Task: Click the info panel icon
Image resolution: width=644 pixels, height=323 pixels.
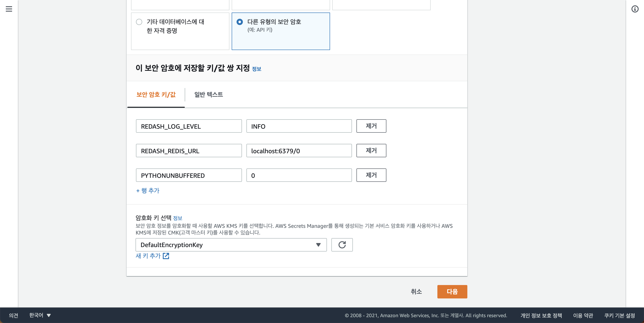Action: (635, 9)
